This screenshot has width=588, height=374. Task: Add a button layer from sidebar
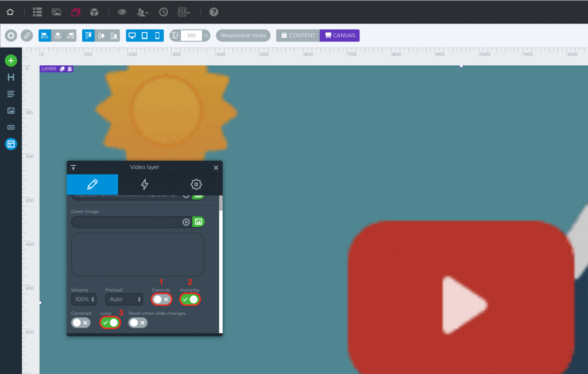point(11,127)
